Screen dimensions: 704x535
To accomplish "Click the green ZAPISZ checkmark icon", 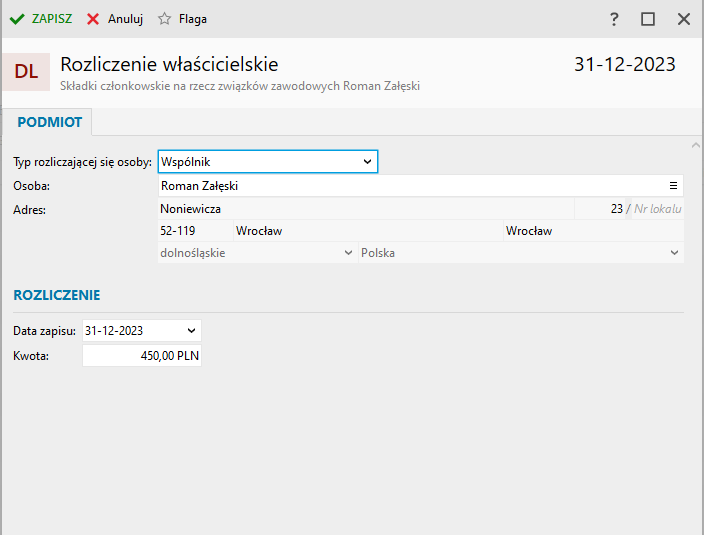I will pos(17,19).
